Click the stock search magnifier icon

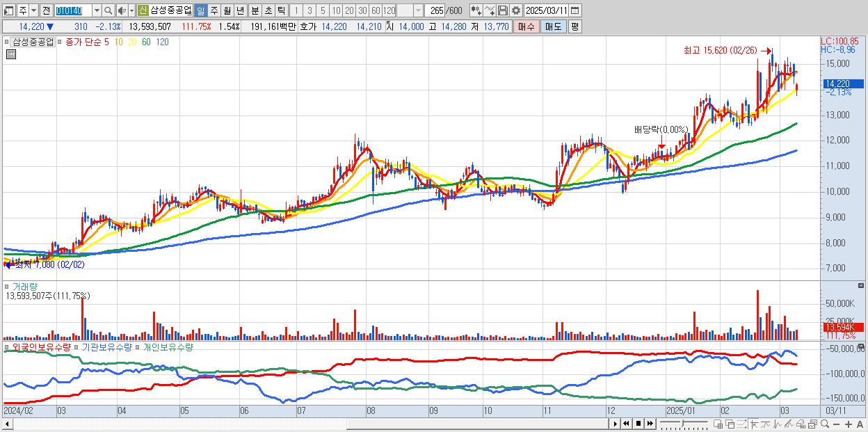tap(108, 10)
